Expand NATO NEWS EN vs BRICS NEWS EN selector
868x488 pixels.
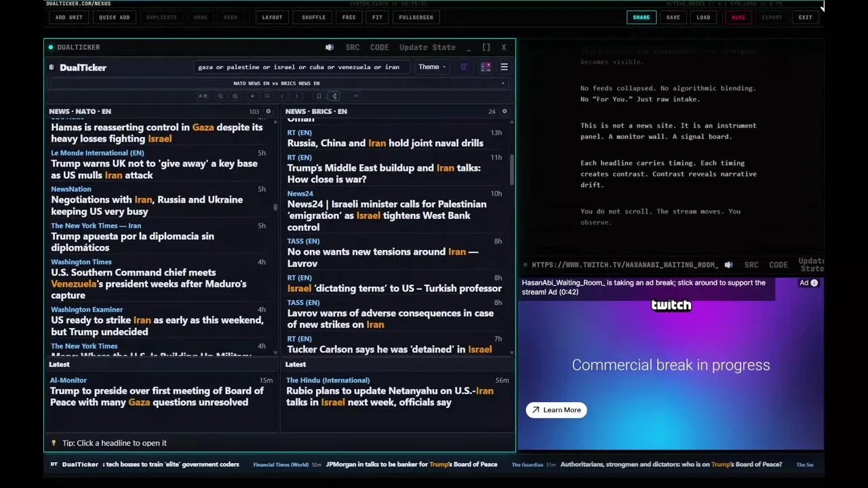[x=279, y=83]
